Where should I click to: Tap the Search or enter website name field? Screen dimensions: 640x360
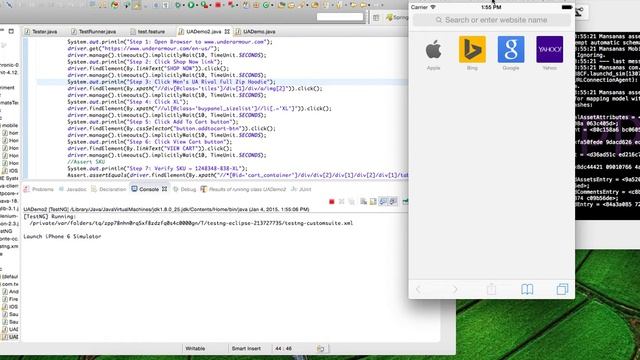tap(492, 20)
